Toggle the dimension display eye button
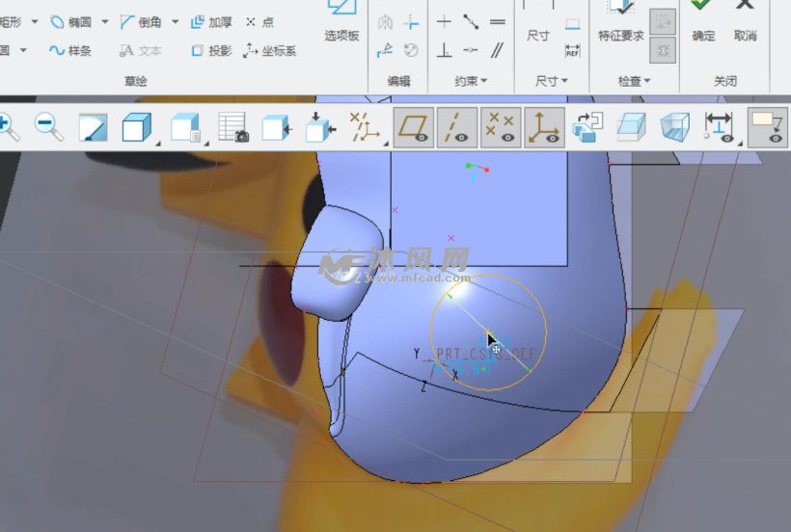 [x=719, y=127]
